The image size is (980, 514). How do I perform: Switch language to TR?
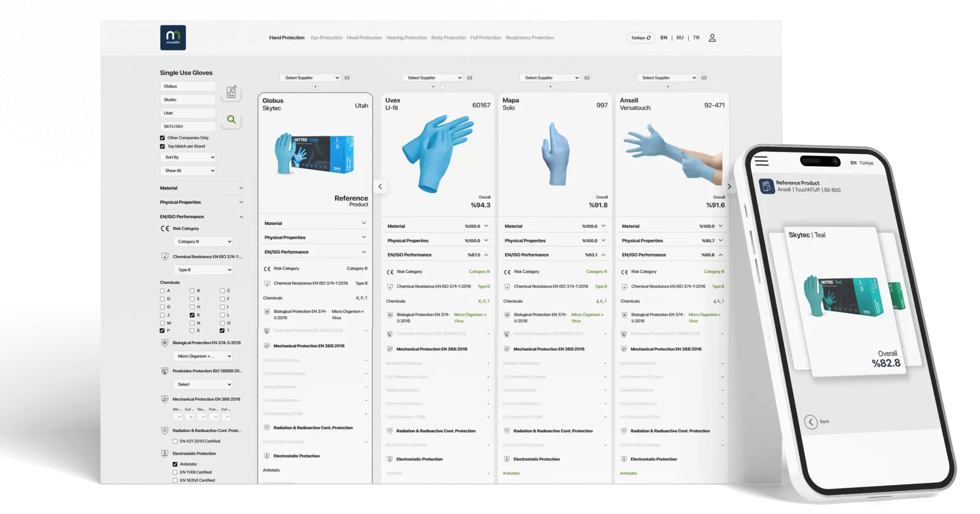click(x=696, y=38)
